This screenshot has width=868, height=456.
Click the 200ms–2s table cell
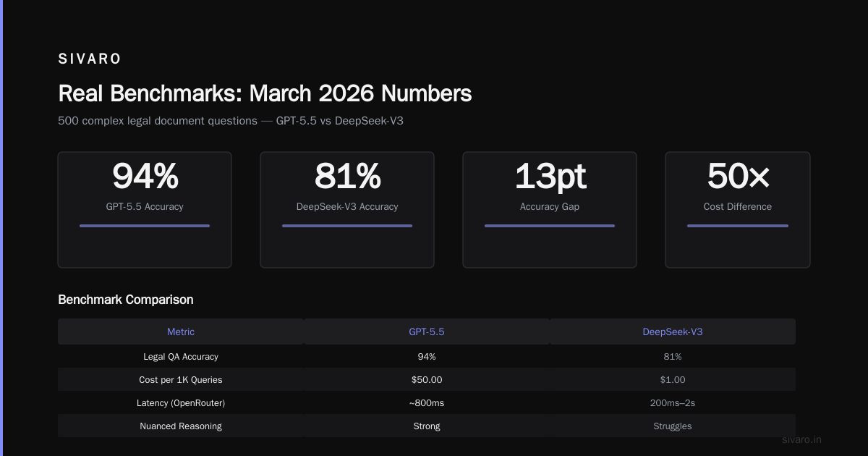pos(673,402)
